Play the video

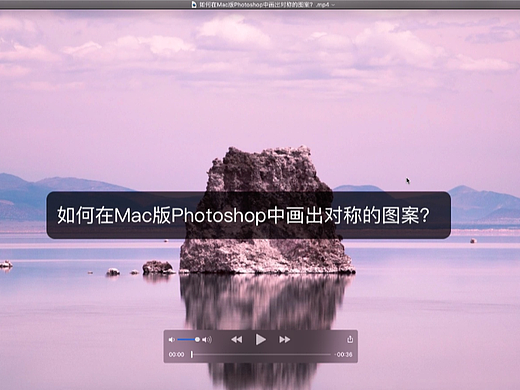261,340
